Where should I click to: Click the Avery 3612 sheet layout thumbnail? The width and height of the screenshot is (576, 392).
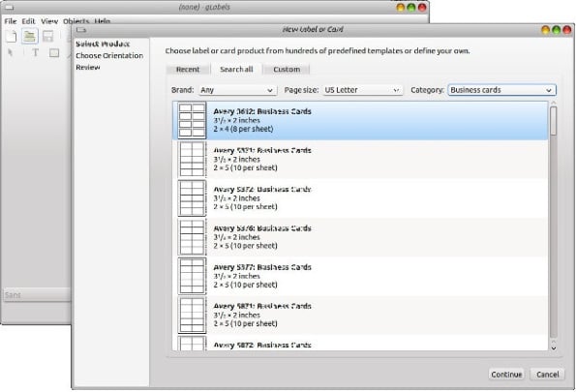point(192,120)
